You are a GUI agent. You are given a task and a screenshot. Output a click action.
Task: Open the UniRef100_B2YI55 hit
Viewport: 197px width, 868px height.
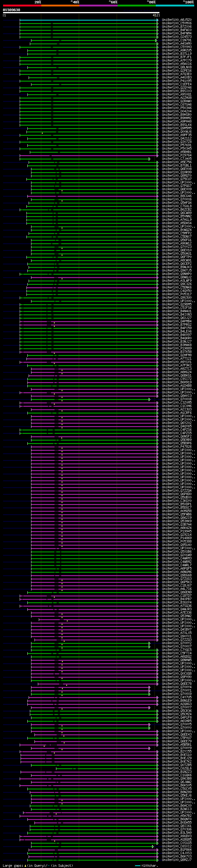click(x=177, y=752)
